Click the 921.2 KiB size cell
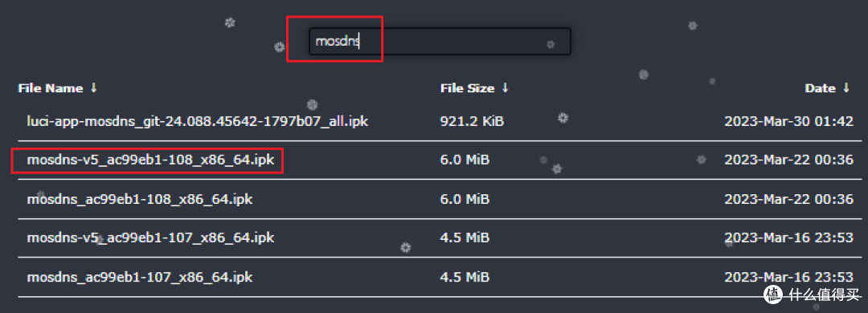 point(472,121)
